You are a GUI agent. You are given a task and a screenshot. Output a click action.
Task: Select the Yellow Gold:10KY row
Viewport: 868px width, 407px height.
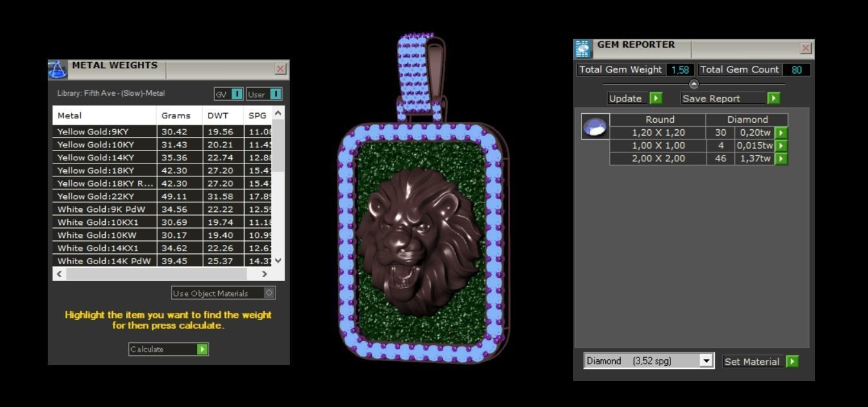[x=163, y=145]
